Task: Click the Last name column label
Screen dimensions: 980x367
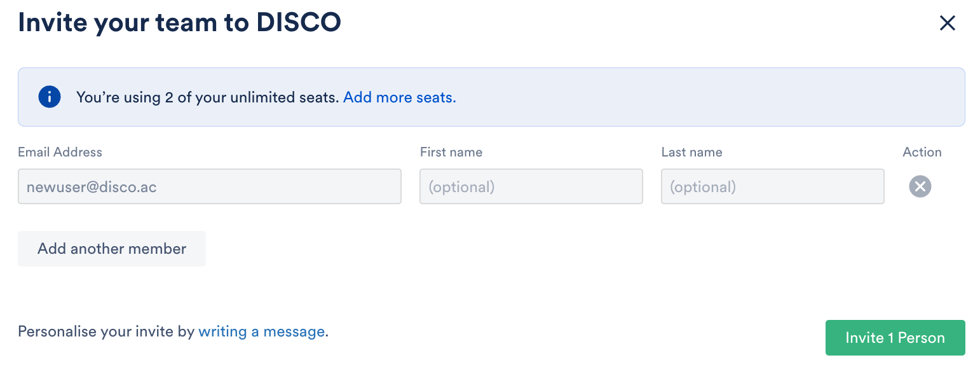Action: (x=691, y=152)
